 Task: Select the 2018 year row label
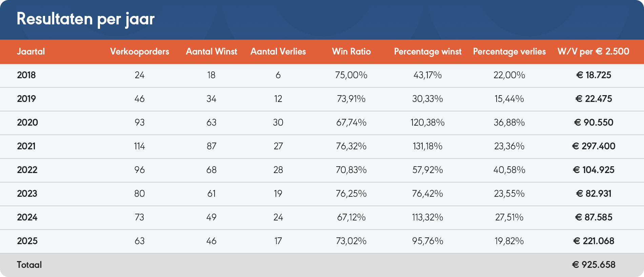click(x=26, y=75)
